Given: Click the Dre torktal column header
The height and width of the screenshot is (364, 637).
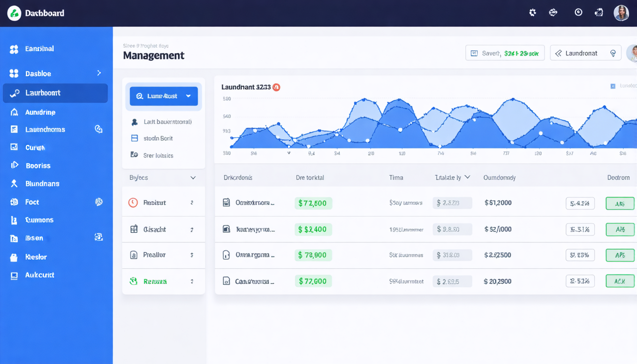Looking at the screenshot, I should click(x=310, y=178).
